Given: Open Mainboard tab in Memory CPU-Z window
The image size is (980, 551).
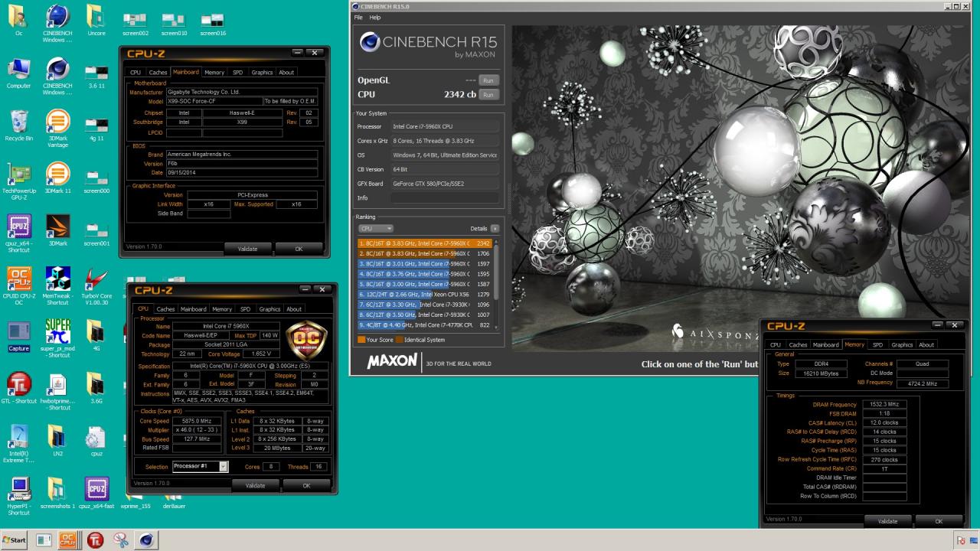Looking at the screenshot, I should click(825, 345).
